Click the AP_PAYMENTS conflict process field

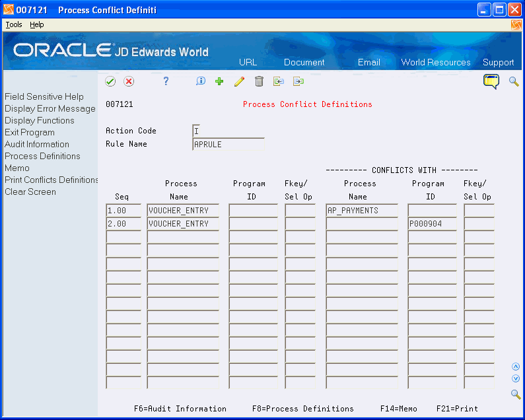tap(362, 211)
